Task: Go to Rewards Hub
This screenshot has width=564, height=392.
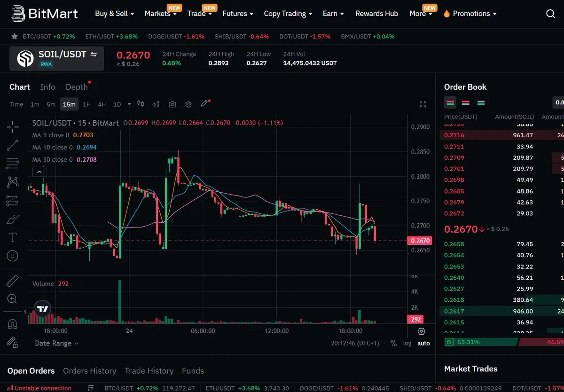Action: [376, 14]
